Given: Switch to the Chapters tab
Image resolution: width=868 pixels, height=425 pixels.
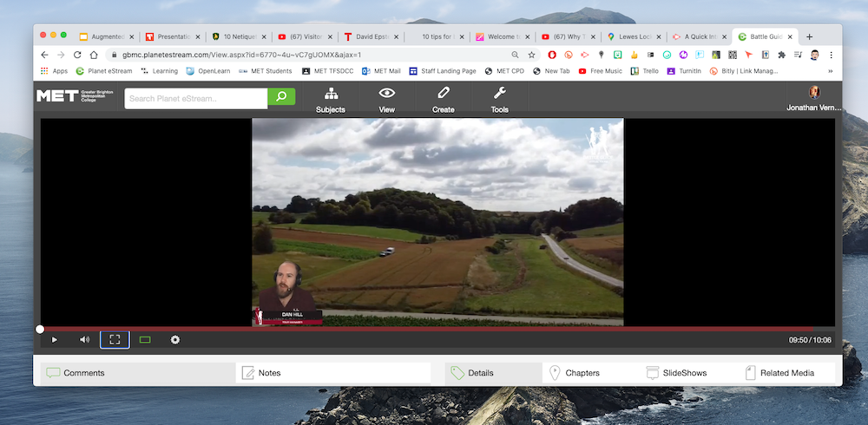Looking at the screenshot, I should [x=575, y=373].
